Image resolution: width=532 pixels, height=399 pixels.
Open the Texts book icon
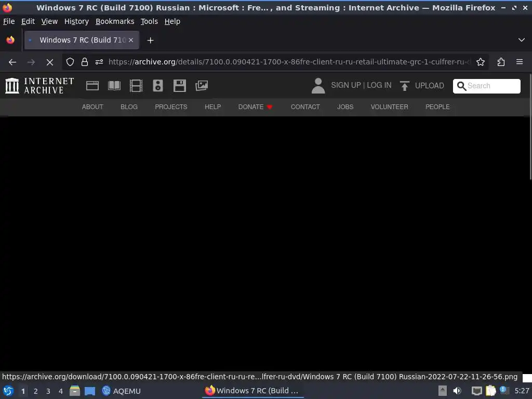pyautogui.click(x=114, y=86)
